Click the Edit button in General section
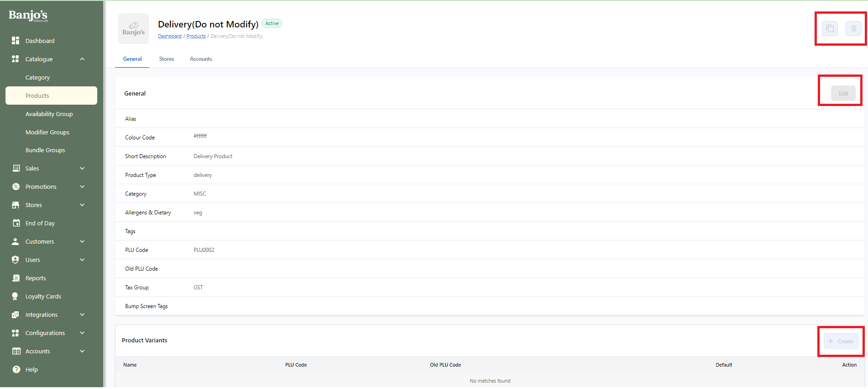Viewport: 868px width, 389px height. click(843, 93)
